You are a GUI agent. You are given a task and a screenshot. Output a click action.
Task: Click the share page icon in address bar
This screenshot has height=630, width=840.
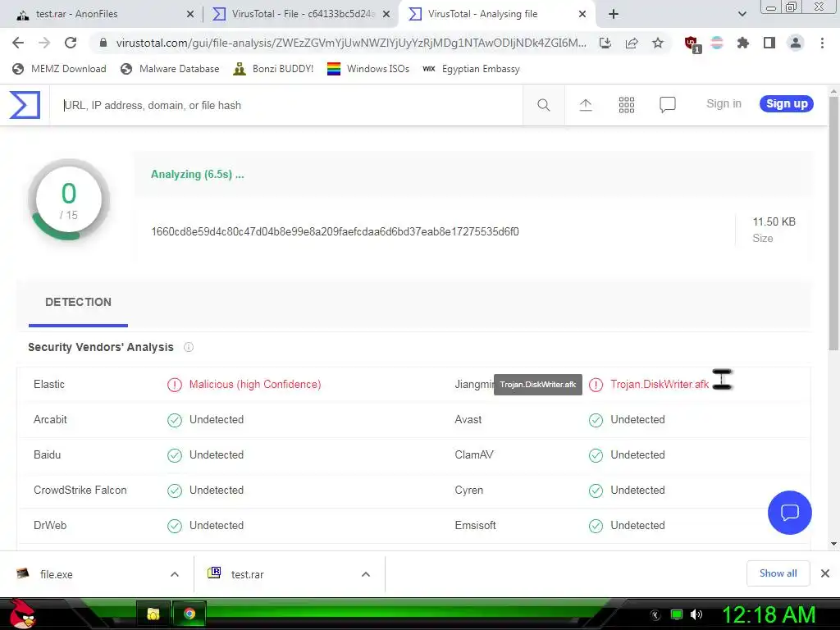point(632,43)
